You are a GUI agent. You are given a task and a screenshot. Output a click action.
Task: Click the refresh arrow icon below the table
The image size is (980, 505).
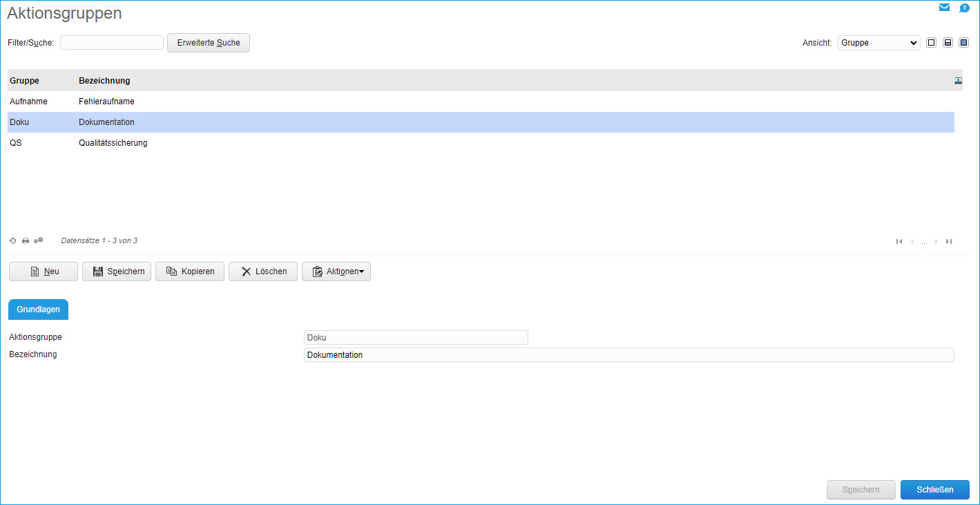tap(12, 240)
